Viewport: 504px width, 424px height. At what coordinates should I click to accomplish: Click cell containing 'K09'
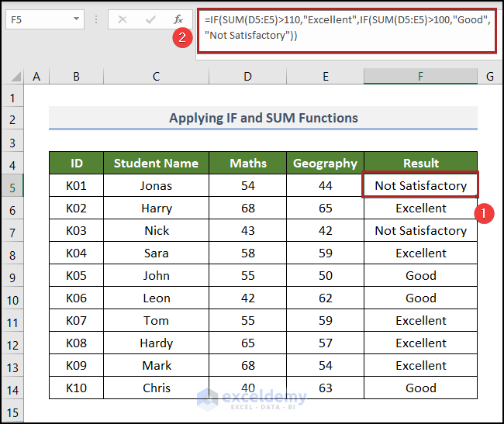(76, 366)
